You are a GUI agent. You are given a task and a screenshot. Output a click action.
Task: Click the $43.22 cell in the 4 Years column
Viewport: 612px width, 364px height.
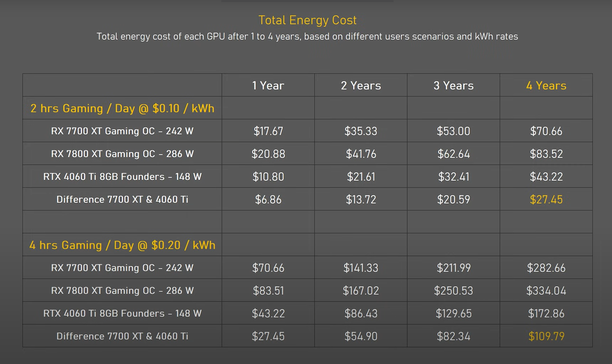tap(546, 177)
